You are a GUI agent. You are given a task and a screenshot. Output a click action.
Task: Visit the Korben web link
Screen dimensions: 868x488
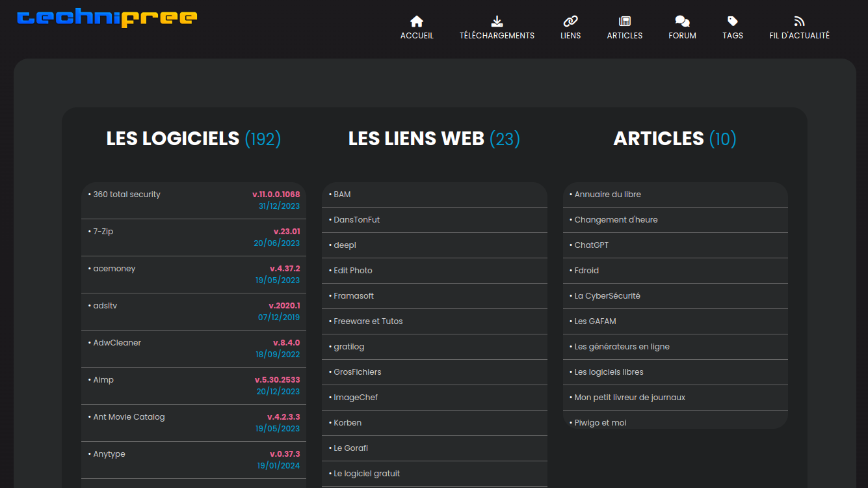tap(348, 423)
